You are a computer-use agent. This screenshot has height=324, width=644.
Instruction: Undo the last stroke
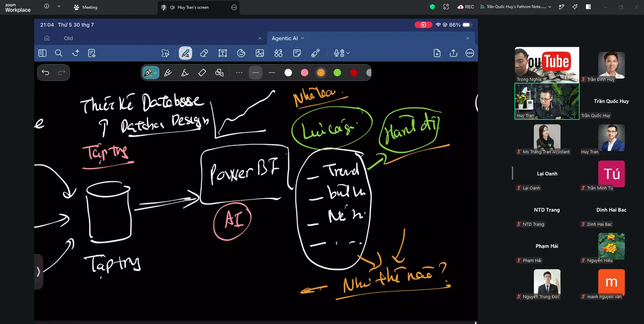tap(45, 72)
